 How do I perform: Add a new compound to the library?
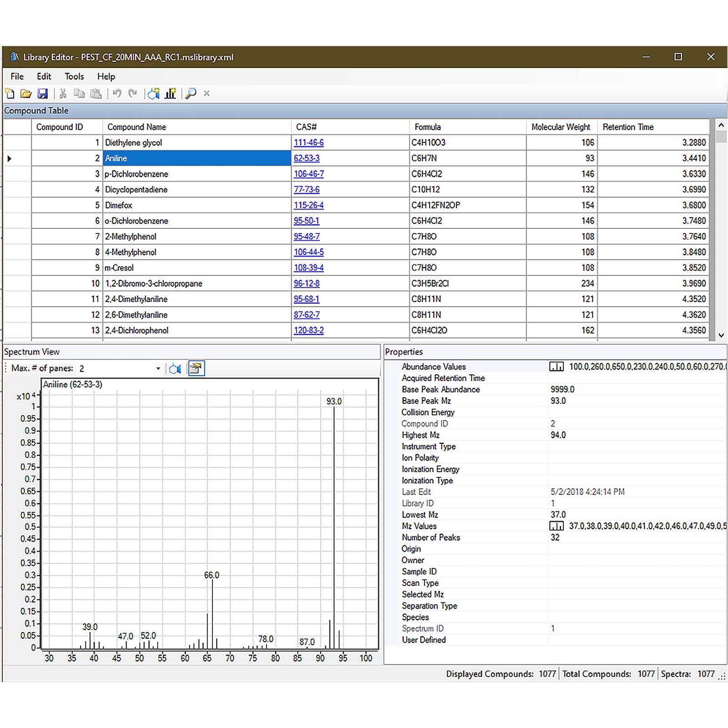(153, 93)
